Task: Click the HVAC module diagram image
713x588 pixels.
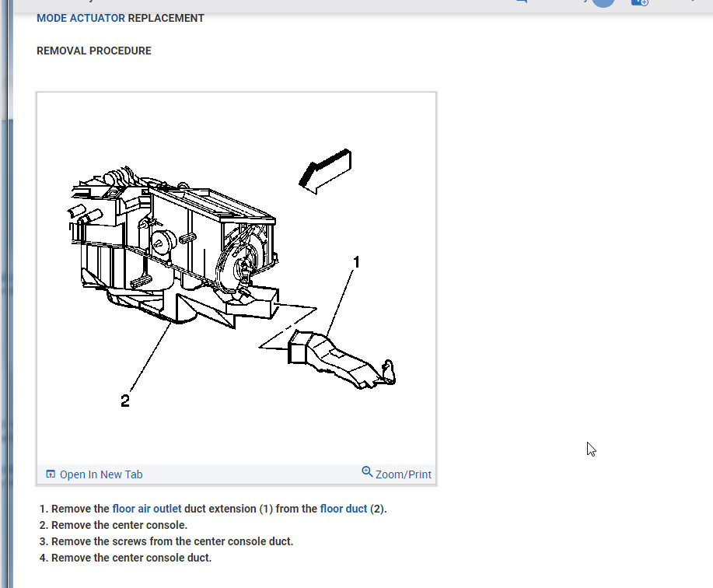Action: pyautogui.click(x=236, y=278)
